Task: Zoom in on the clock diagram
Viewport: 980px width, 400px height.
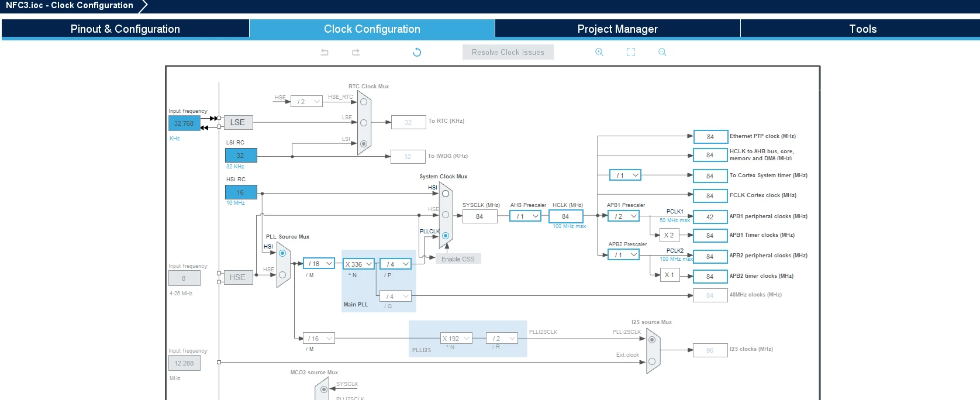Action: point(599,52)
